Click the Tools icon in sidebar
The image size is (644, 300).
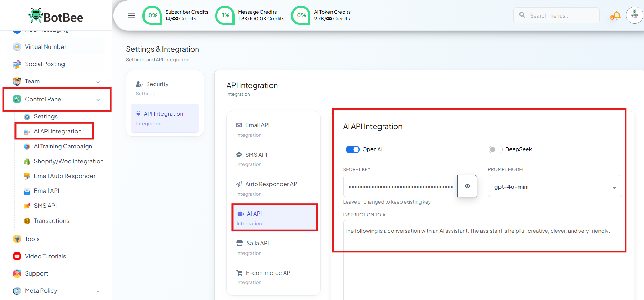pyautogui.click(x=17, y=239)
